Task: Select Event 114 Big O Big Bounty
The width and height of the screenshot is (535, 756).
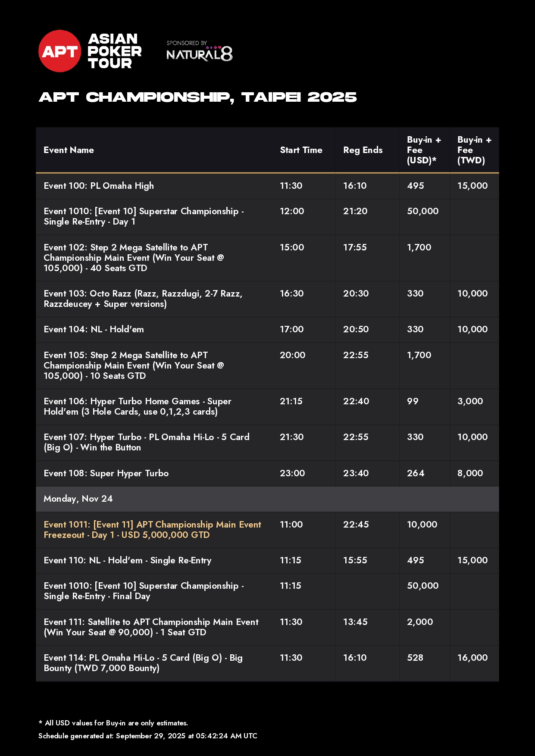Action: (143, 663)
